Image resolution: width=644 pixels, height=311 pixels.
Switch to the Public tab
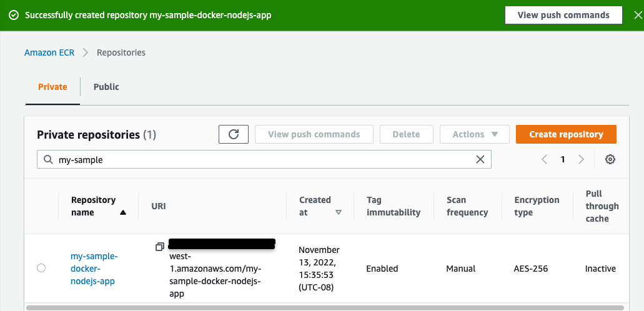click(x=106, y=87)
